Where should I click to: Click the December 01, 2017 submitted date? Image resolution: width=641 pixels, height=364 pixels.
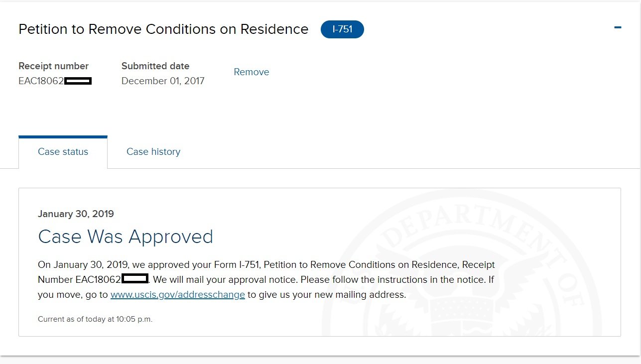(x=163, y=81)
